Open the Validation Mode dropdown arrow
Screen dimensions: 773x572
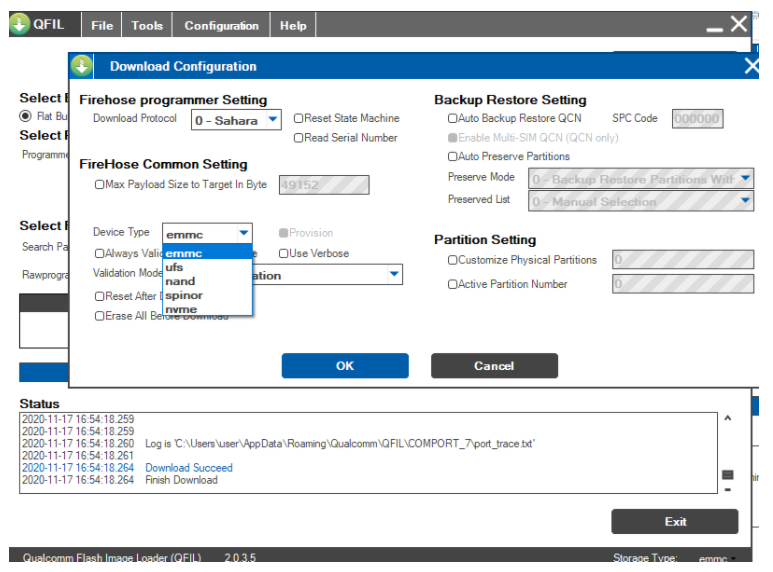394,274
